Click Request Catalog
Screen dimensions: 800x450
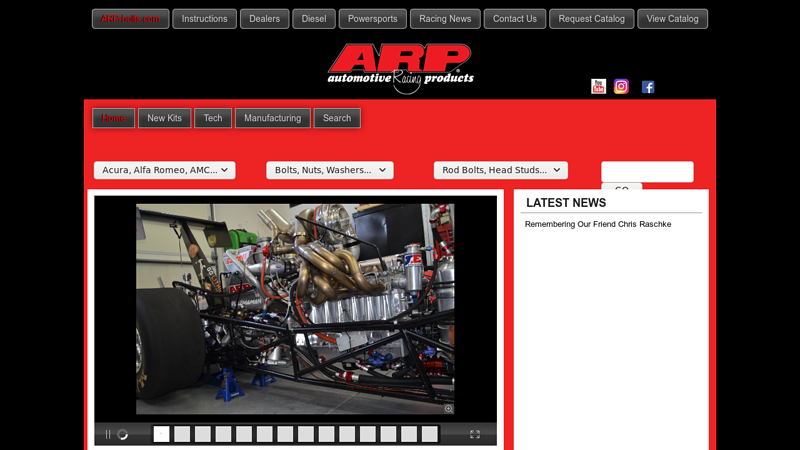coord(591,19)
